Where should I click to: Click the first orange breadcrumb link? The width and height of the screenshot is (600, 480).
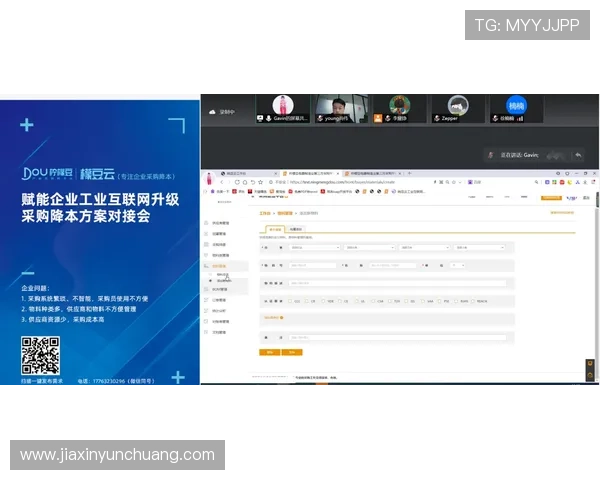click(265, 213)
